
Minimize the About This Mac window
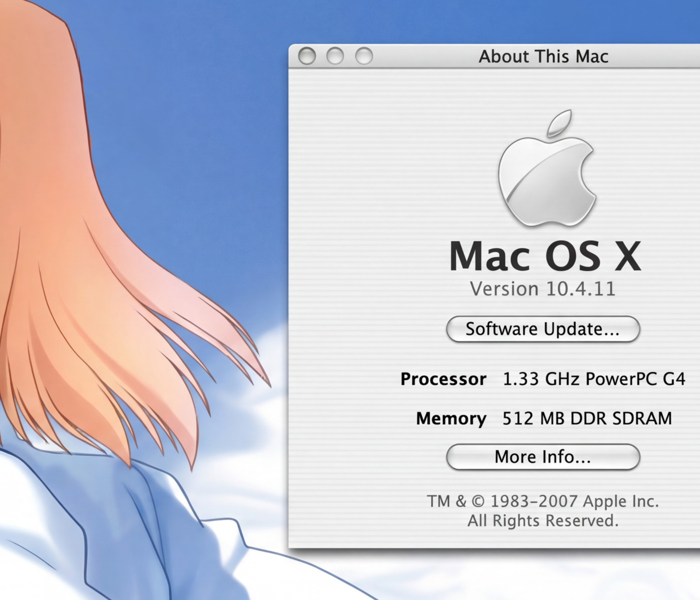click(x=335, y=56)
